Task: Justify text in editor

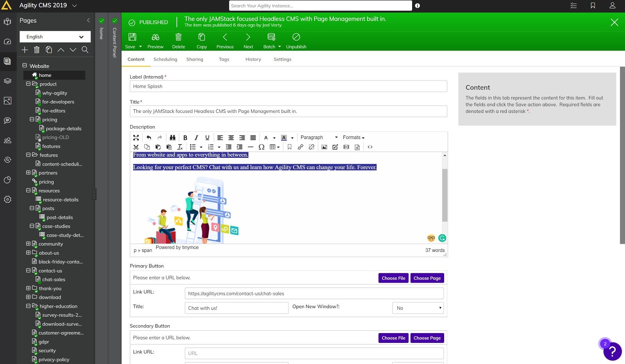Action: [253, 137]
